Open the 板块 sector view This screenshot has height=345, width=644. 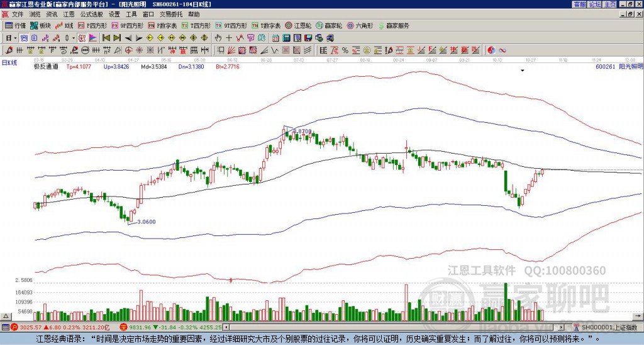click(40, 25)
